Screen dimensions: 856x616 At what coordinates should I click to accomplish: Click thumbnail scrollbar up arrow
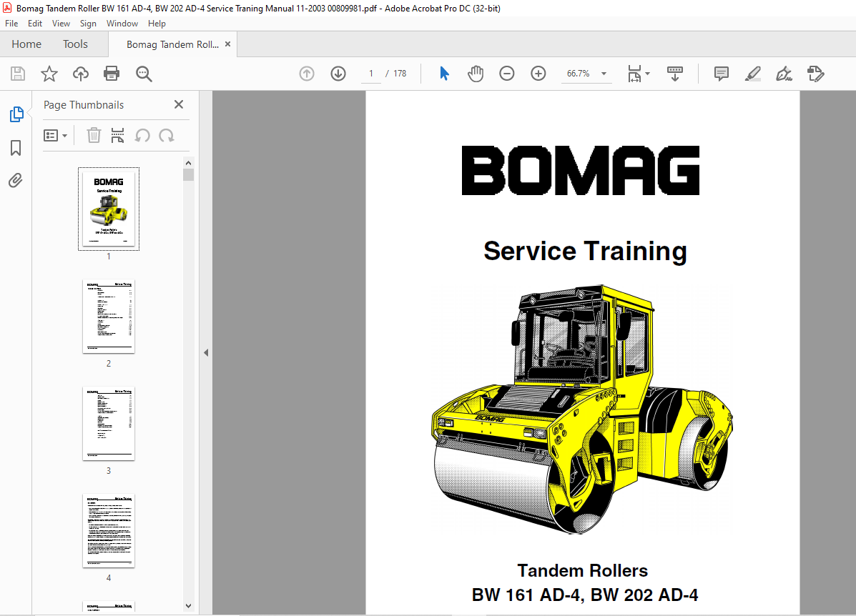coord(188,163)
